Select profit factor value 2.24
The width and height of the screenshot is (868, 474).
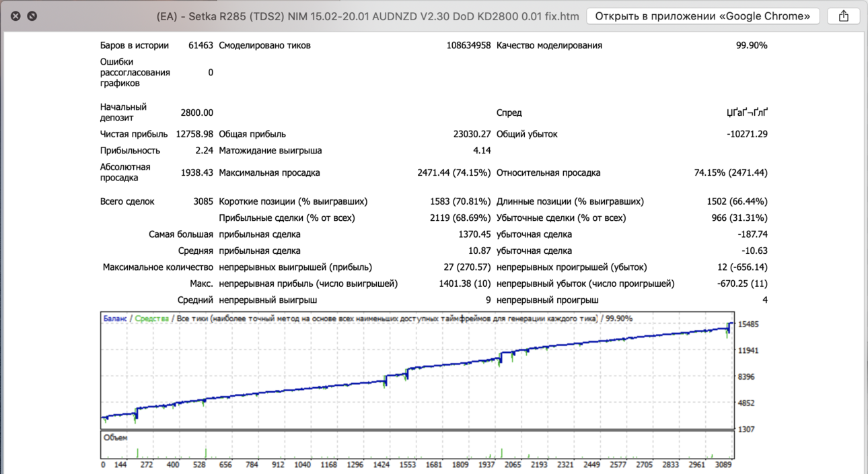205,151
